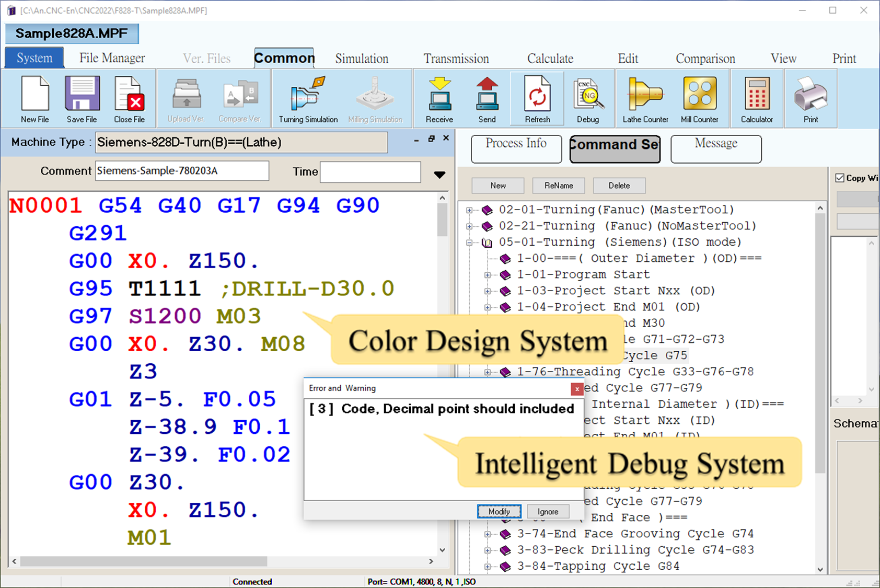Click the code editor horizontal scrollbar
Screen dimensions: 880x588
[144, 561]
